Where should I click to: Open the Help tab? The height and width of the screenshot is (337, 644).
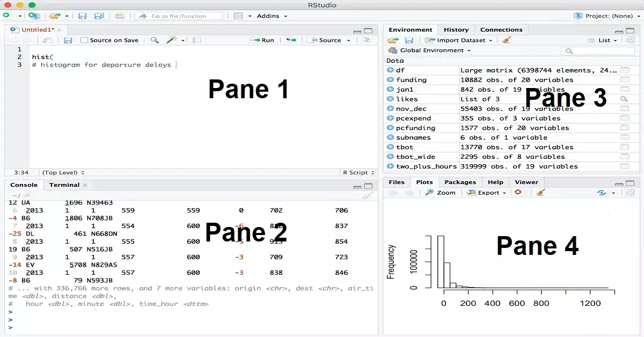[x=495, y=182]
